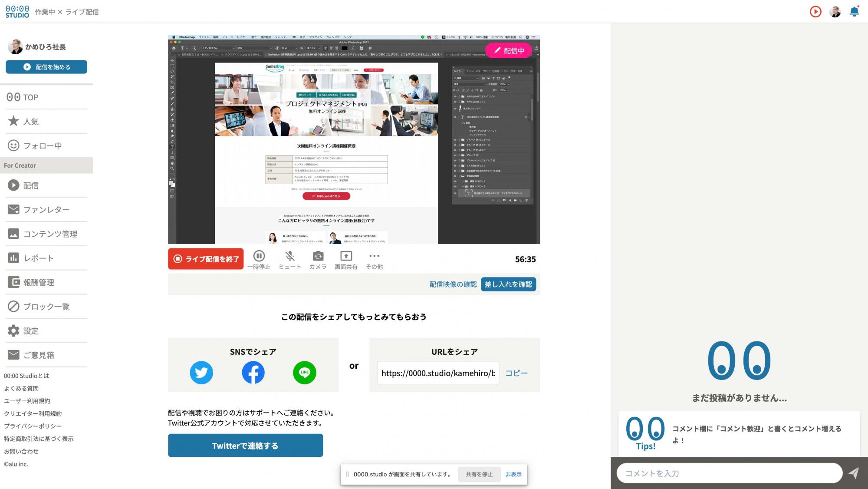This screenshot has height=489, width=868.
Task: Open 特定商取引法に基づく表示 link
Action: [39, 439]
